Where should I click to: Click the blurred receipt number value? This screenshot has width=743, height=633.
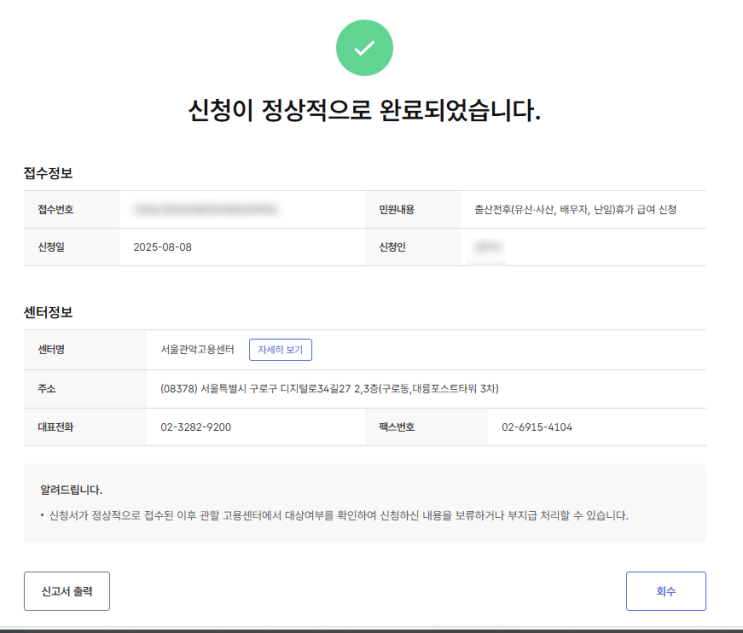(205, 209)
